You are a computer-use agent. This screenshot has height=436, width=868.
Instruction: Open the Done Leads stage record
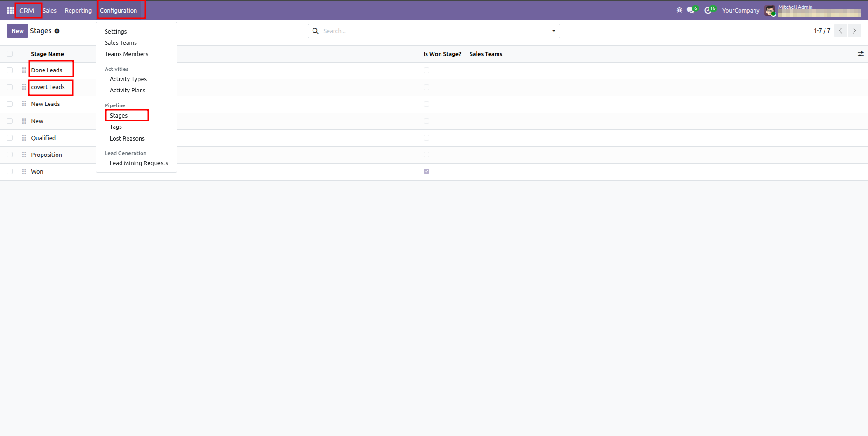(x=46, y=70)
